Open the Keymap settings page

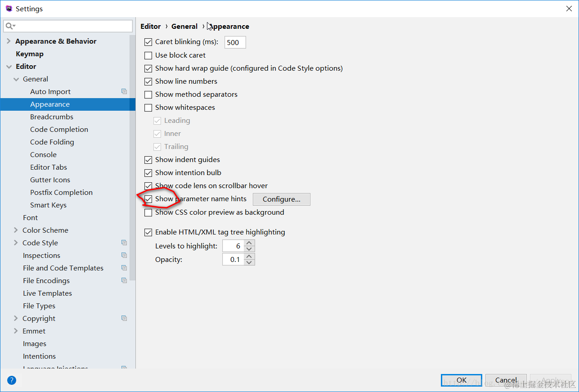point(30,54)
